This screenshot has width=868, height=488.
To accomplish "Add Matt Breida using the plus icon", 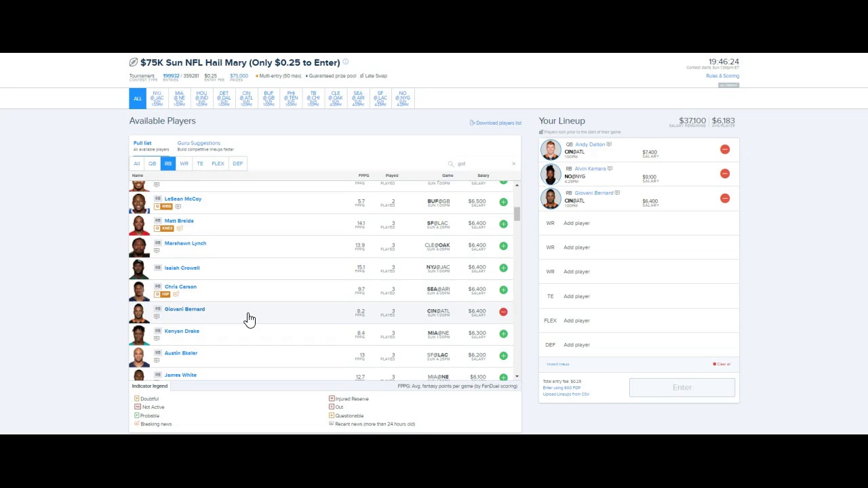I will click(x=503, y=224).
